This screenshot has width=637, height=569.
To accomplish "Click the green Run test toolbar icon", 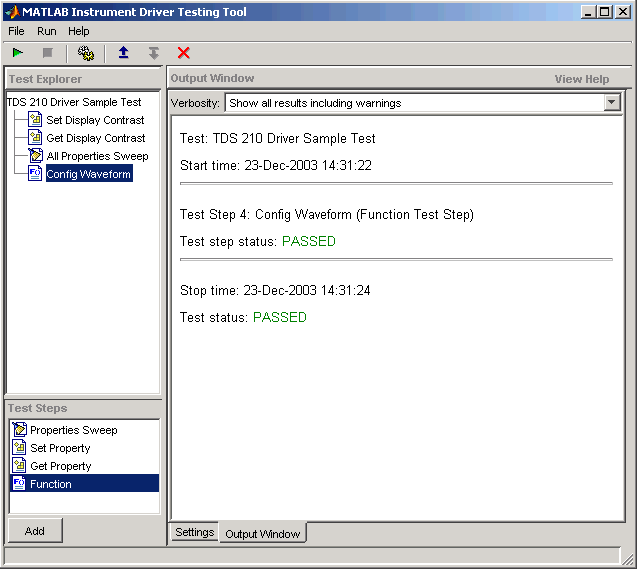I will click(x=18, y=53).
